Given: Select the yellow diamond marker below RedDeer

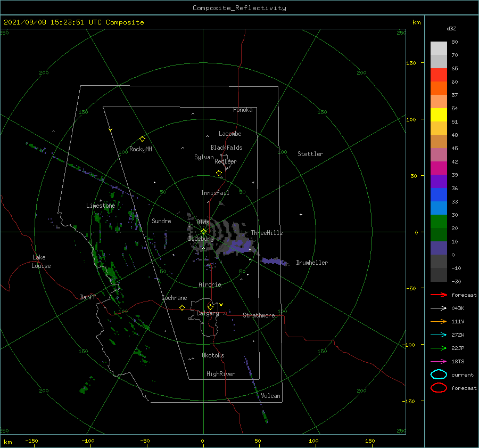Looking at the screenshot, I should point(219,173).
